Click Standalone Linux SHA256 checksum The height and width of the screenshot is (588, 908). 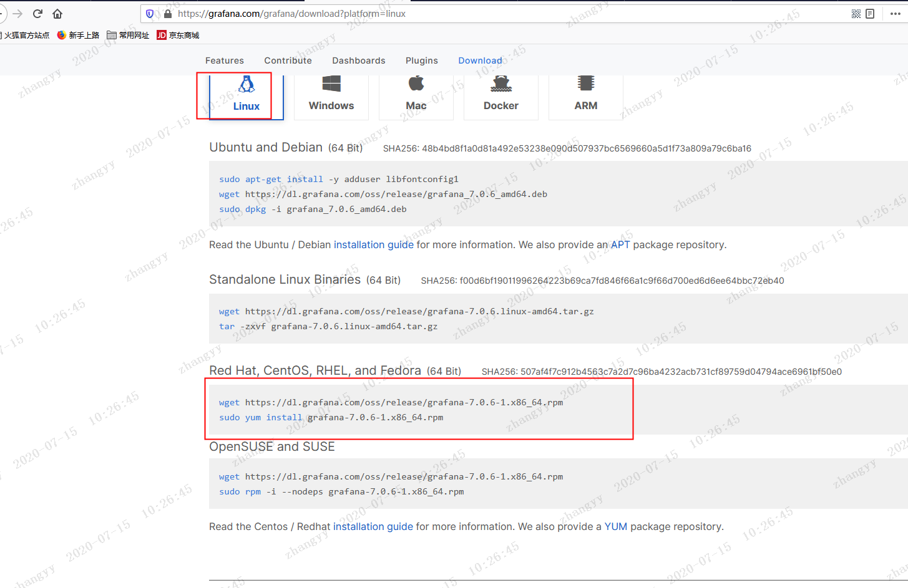[603, 281]
